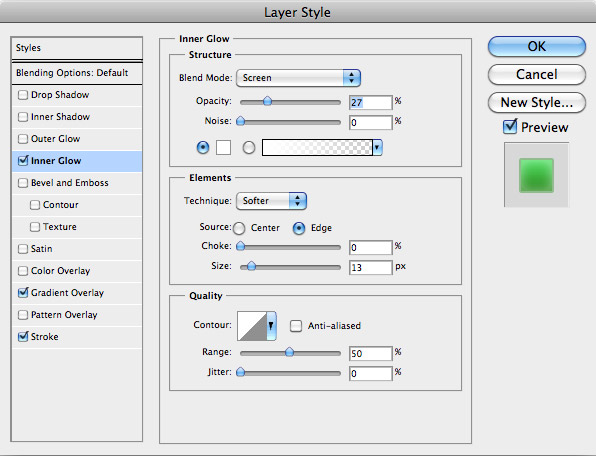
Task: Expand the Blend Mode Screen dropdown
Action: pos(298,78)
